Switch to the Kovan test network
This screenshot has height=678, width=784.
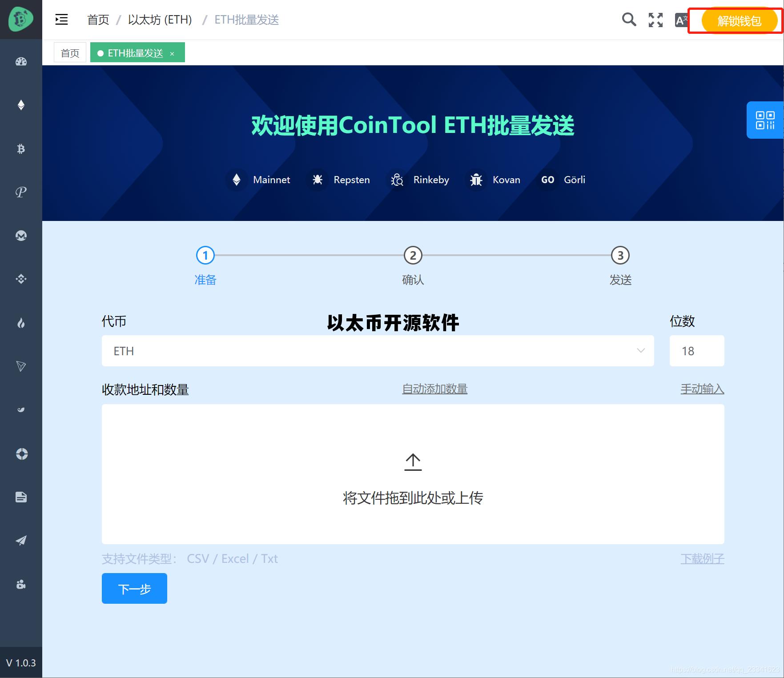pyautogui.click(x=493, y=180)
